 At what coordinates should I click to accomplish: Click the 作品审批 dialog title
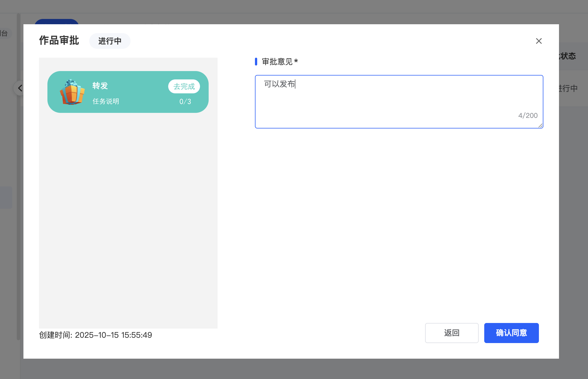pos(59,40)
